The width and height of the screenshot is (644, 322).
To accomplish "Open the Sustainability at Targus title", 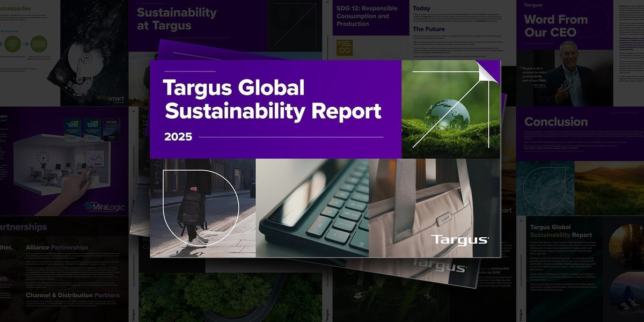I will coord(176,17).
